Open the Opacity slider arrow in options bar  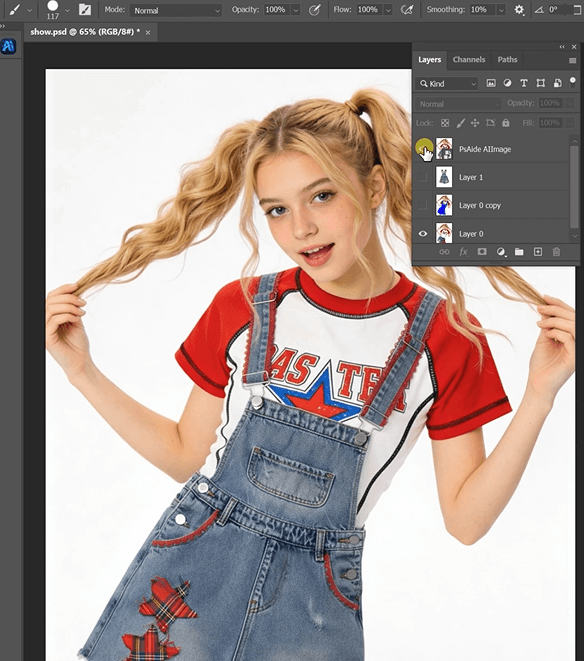296,10
